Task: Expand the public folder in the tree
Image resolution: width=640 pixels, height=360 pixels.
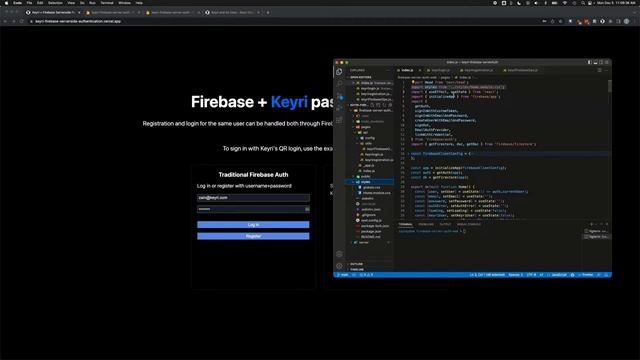Action: click(366, 176)
